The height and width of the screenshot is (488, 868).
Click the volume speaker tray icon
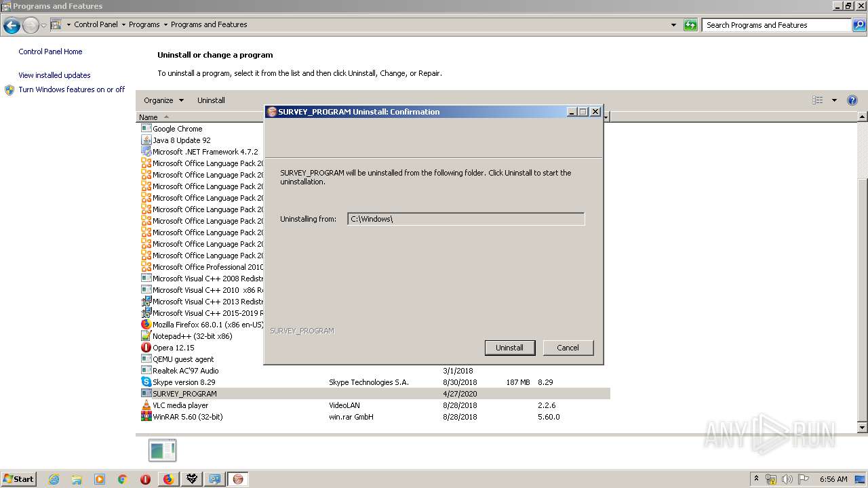[787, 479]
